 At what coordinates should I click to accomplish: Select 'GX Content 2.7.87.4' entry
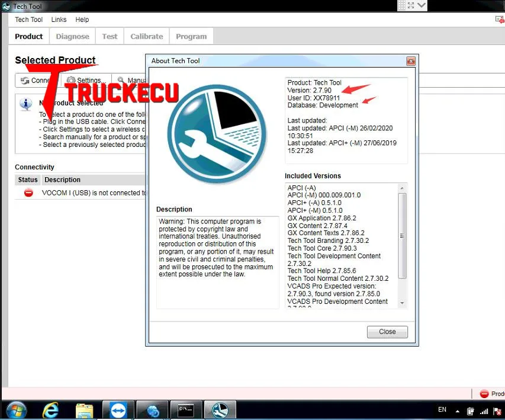tap(317, 226)
